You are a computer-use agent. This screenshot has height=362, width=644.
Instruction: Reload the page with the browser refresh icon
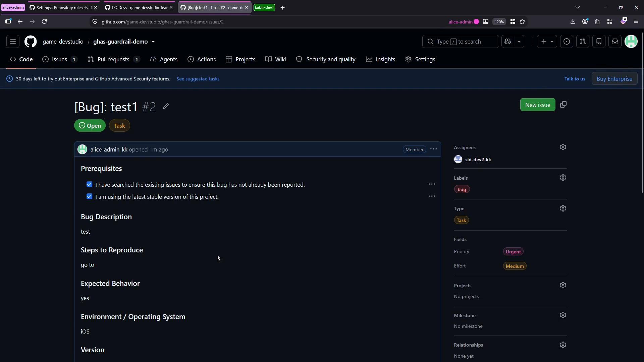point(44,21)
